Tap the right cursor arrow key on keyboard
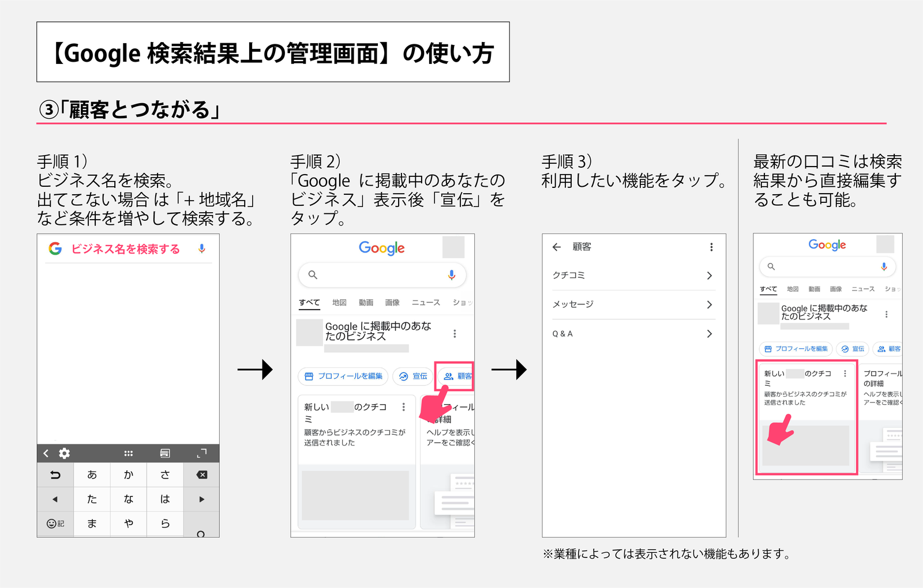The width and height of the screenshot is (923, 588). coord(201,499)
